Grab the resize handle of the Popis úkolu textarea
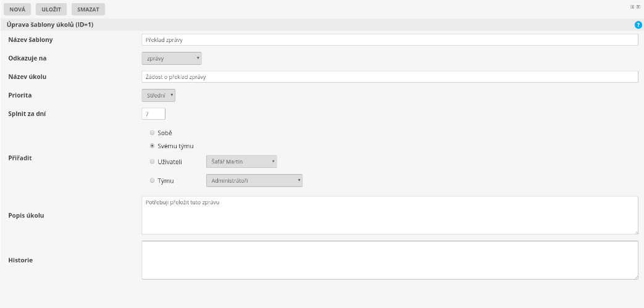The image size is (644, 308). click(635, 231)
